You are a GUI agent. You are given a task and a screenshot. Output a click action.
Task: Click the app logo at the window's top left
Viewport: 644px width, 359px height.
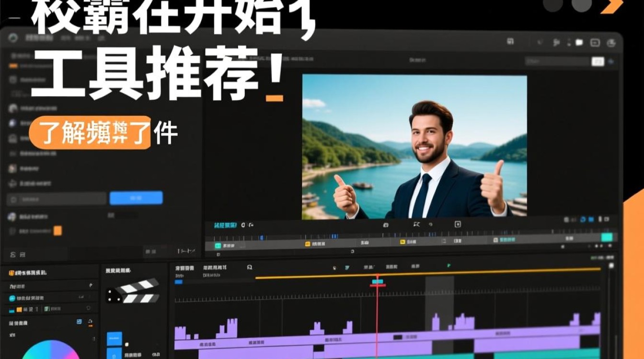point(13,37)
